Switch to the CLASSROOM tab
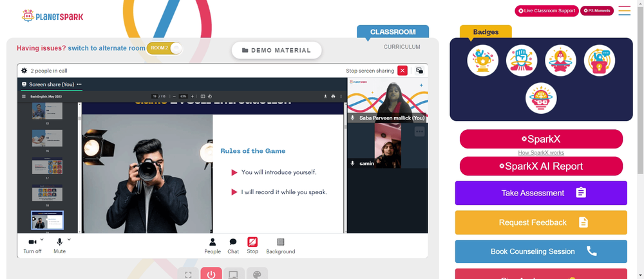 (x=393, y=32)
